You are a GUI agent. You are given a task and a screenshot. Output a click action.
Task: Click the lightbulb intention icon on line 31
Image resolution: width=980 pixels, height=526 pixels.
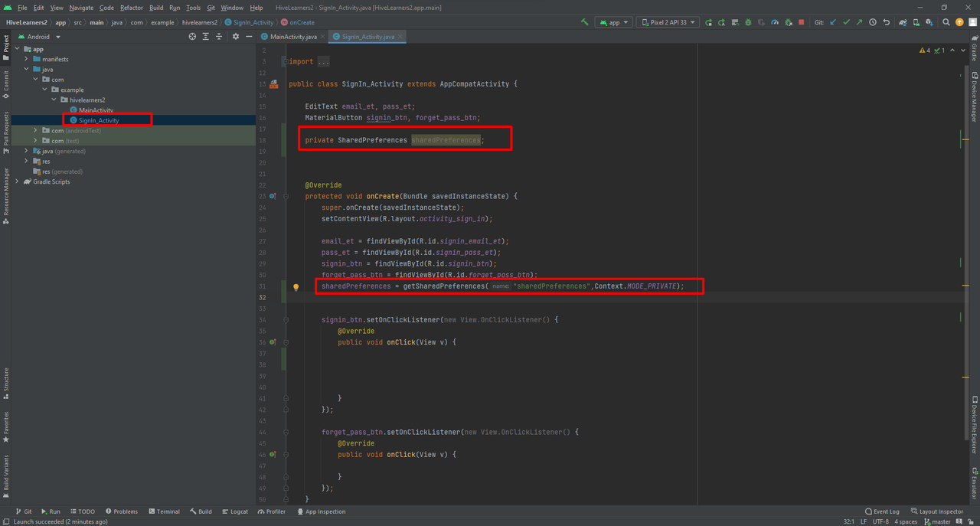296,287
